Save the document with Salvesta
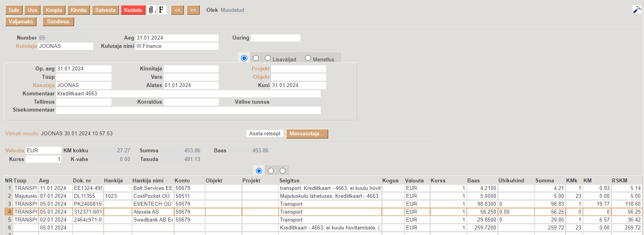 tap(105, 10)
